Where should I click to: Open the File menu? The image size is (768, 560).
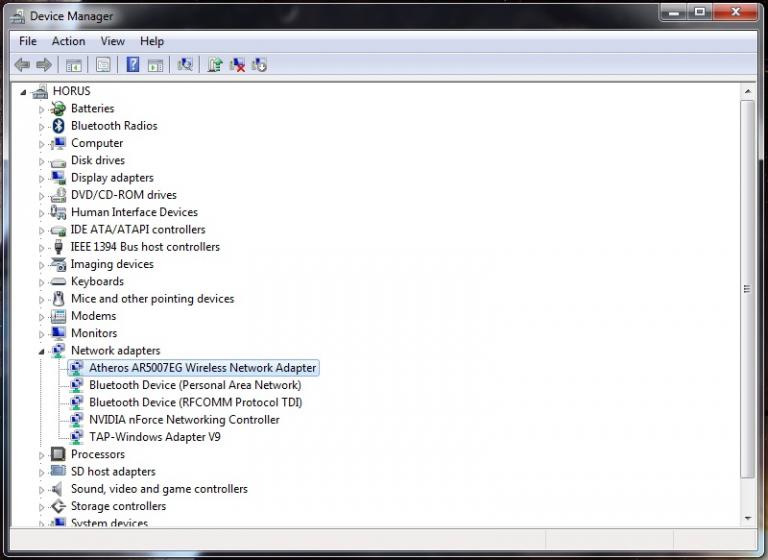click(x=28, y=41)
